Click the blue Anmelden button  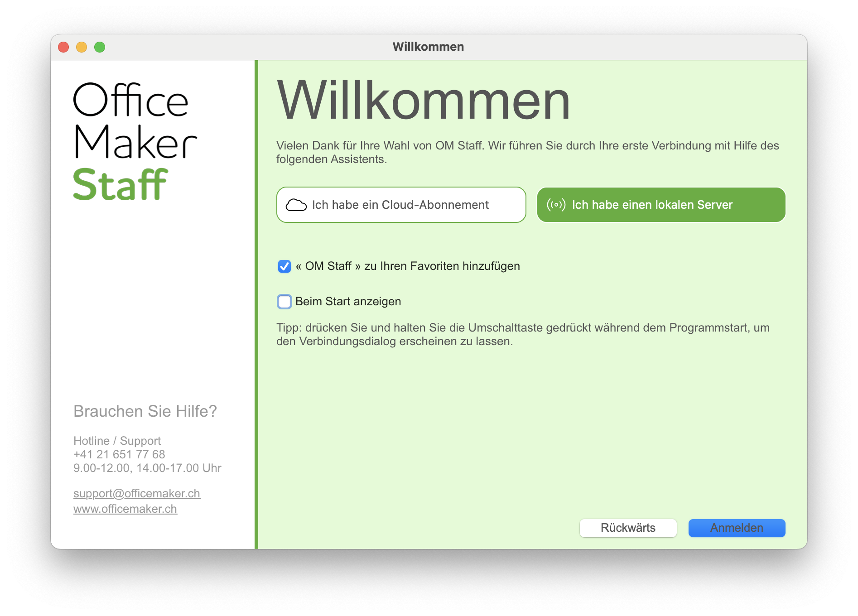737,528
